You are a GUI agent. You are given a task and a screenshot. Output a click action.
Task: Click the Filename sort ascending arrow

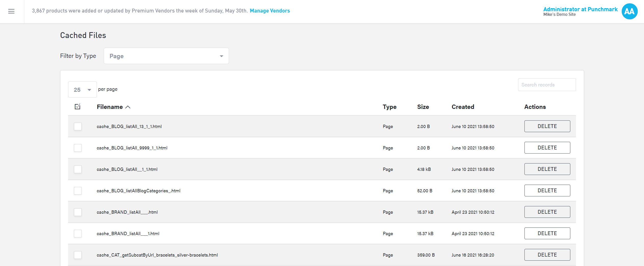click(x=128, y=107)
